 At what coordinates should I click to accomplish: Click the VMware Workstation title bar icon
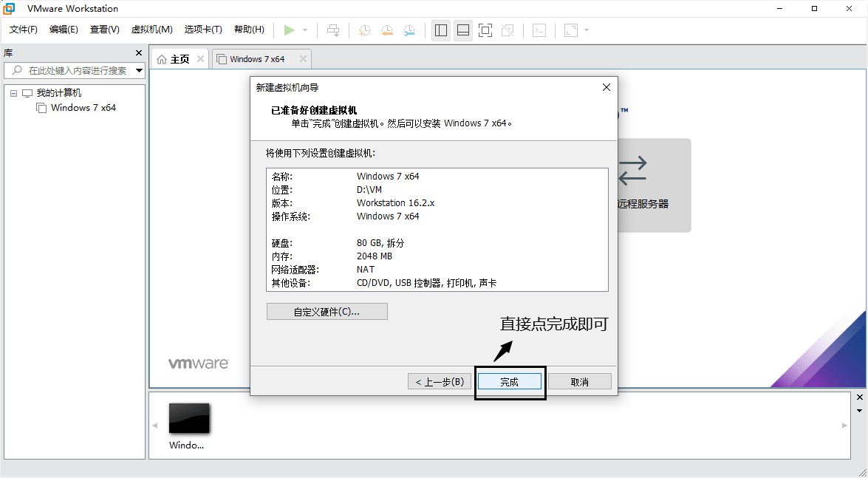click(9, 8)
